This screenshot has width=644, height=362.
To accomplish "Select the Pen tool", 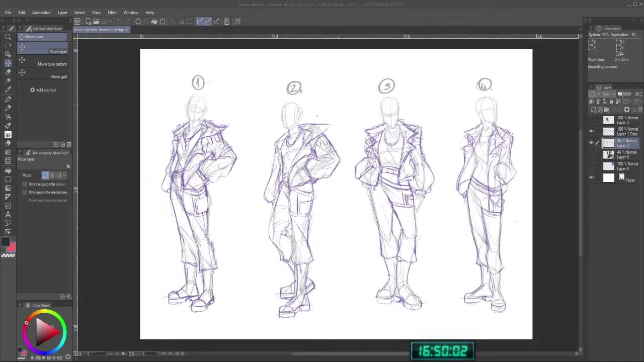I will click(8, 99).
